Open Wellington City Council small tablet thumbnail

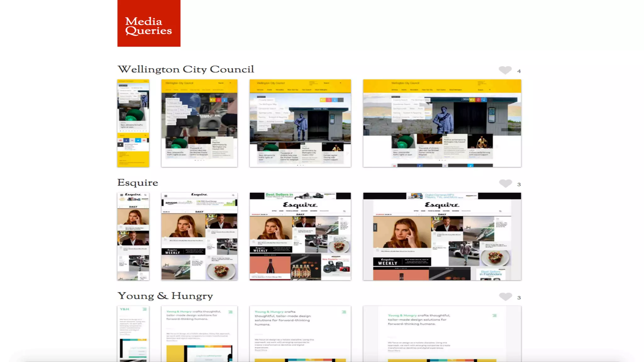coord(199,123)
